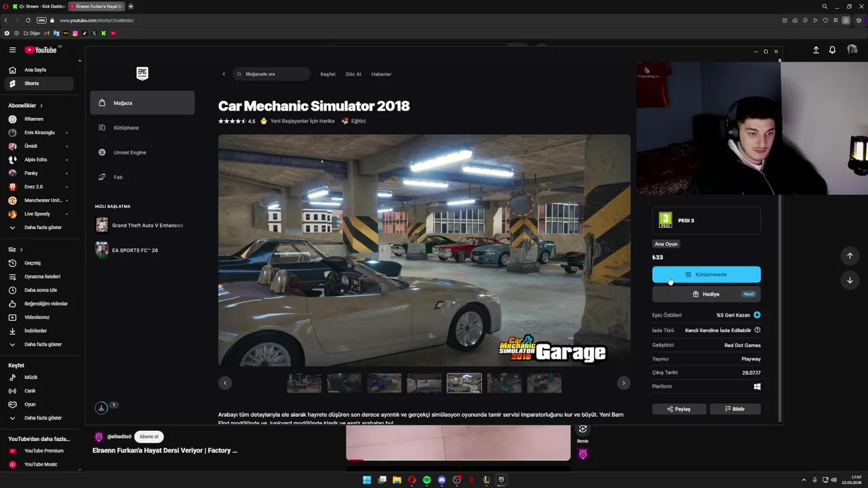Click the Bildir report button
Image resolution: width=868 pixels, height=488 pixels.
[735, 409]
